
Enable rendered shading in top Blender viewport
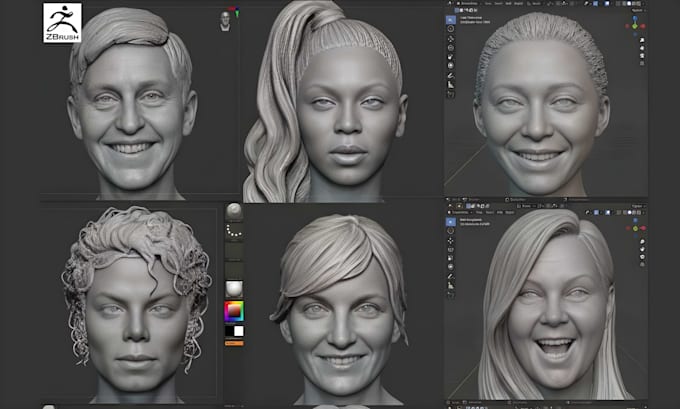pos(639,3)
